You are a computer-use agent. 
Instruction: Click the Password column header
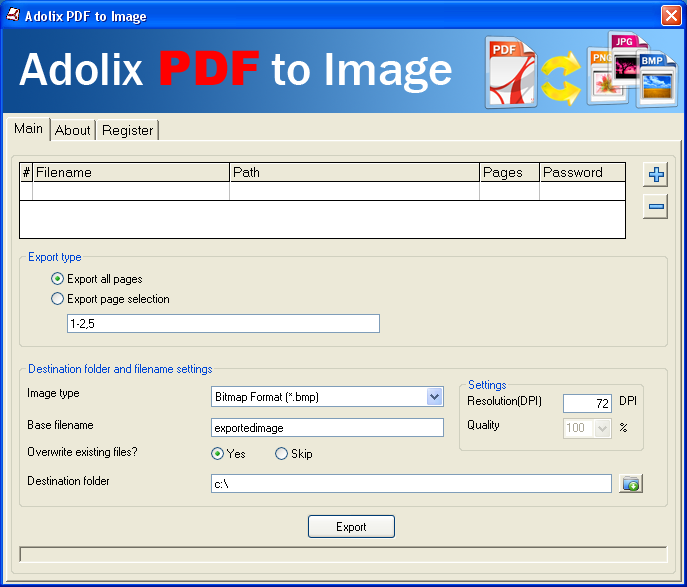pyautogui.click(x=582, y=172)
